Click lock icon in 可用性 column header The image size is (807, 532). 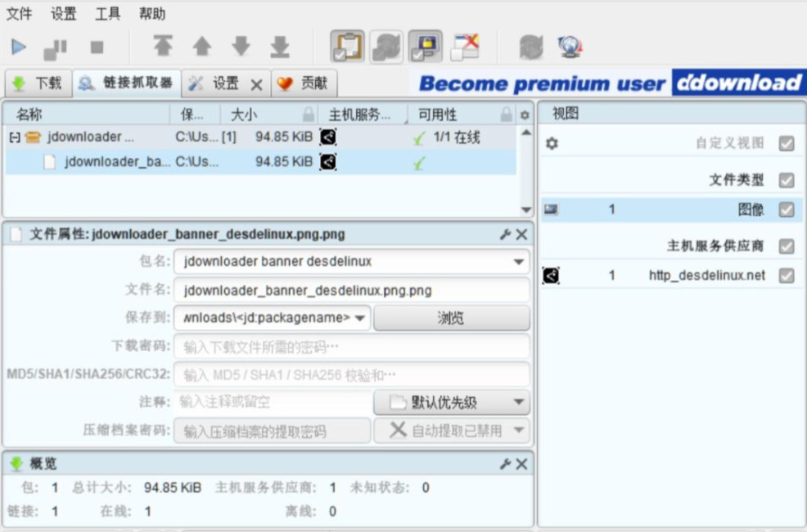507,115
